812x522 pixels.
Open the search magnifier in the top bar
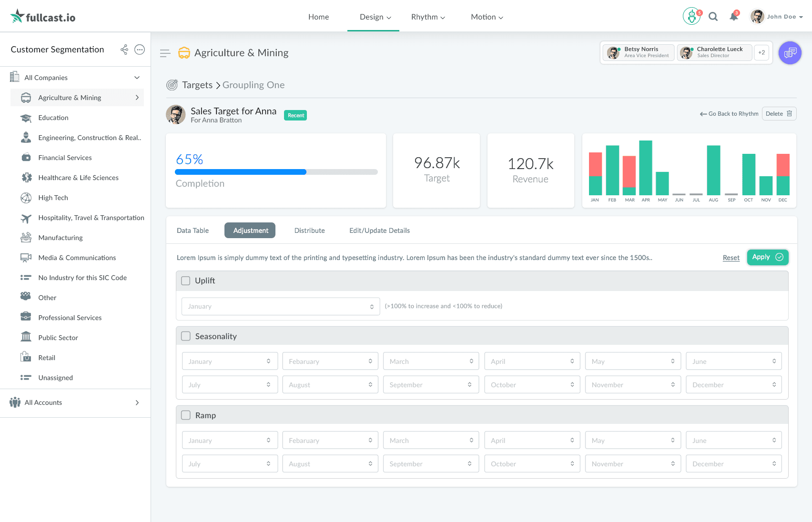[713, 16]
